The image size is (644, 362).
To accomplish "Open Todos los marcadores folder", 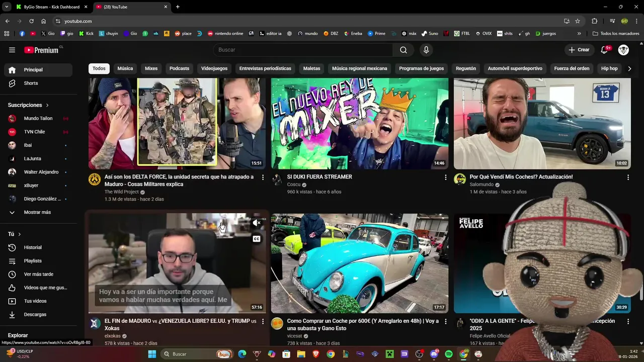I will [x=616, y=34].
